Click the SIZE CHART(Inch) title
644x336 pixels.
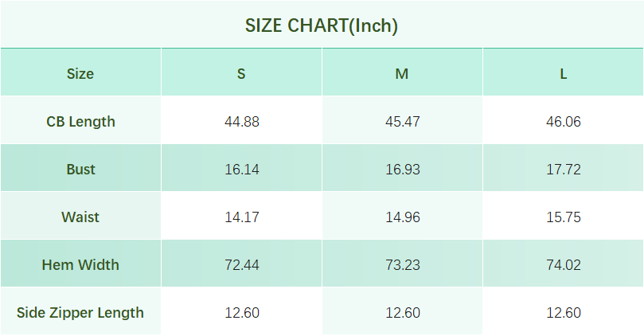tap(322, 25)
